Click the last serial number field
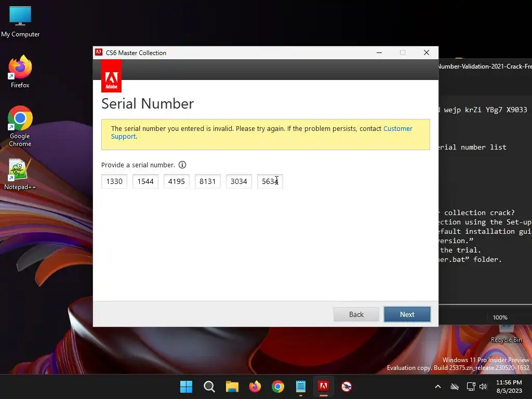Image resolution: width=532 pixels, height=399 pixels. [270, 181]
